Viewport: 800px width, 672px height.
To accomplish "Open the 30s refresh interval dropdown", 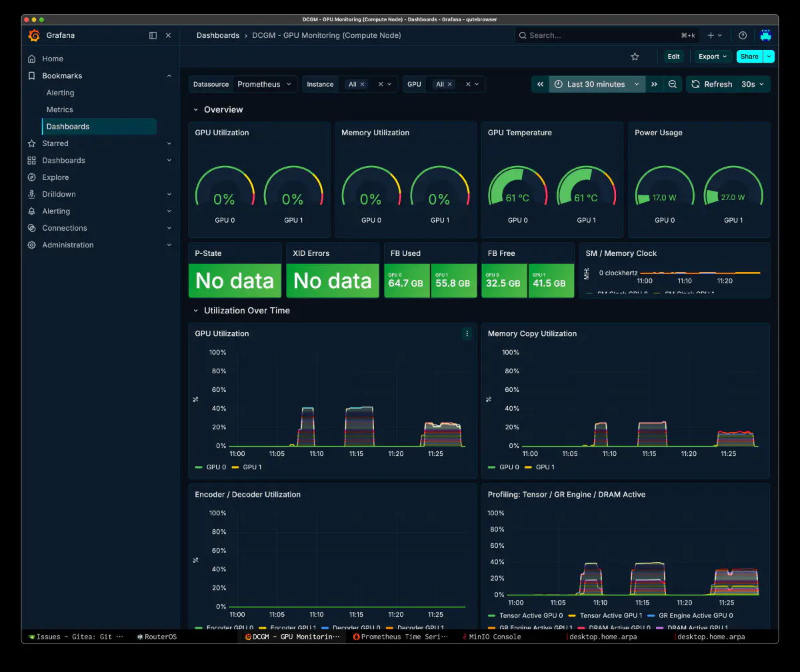I will point(753,84).
